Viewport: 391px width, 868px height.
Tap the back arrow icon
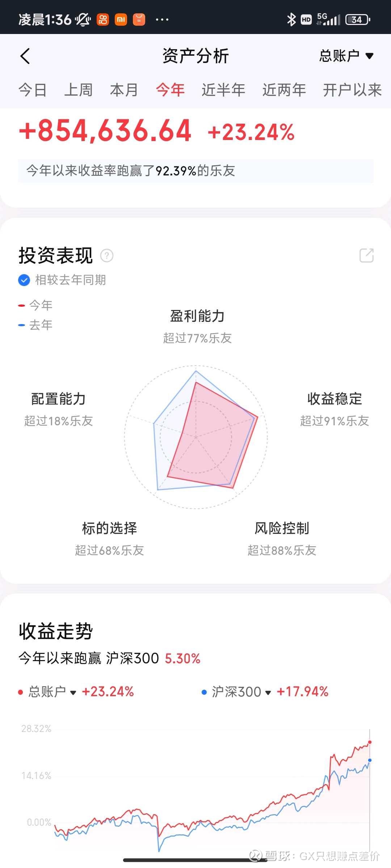tap(25, 56)
